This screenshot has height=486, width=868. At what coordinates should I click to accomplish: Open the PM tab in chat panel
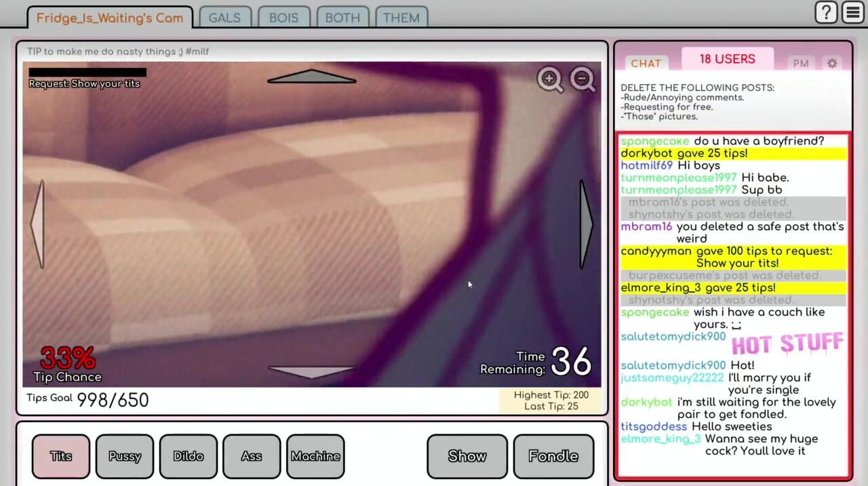tap(801, 63)
